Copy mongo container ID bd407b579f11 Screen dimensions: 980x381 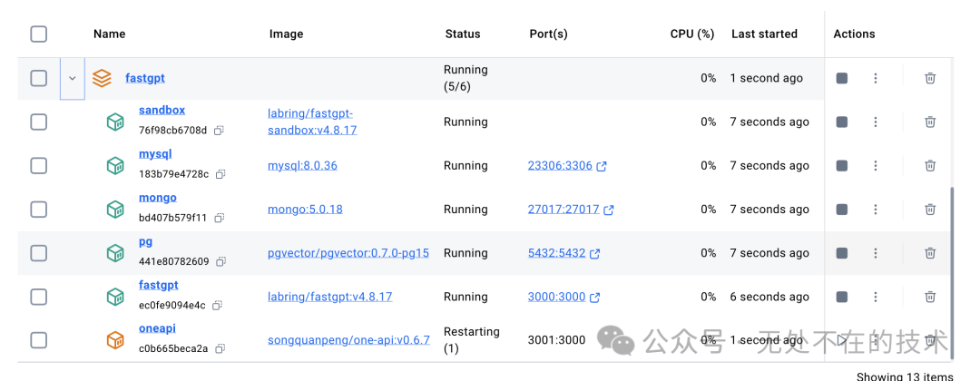click(219, 218)
